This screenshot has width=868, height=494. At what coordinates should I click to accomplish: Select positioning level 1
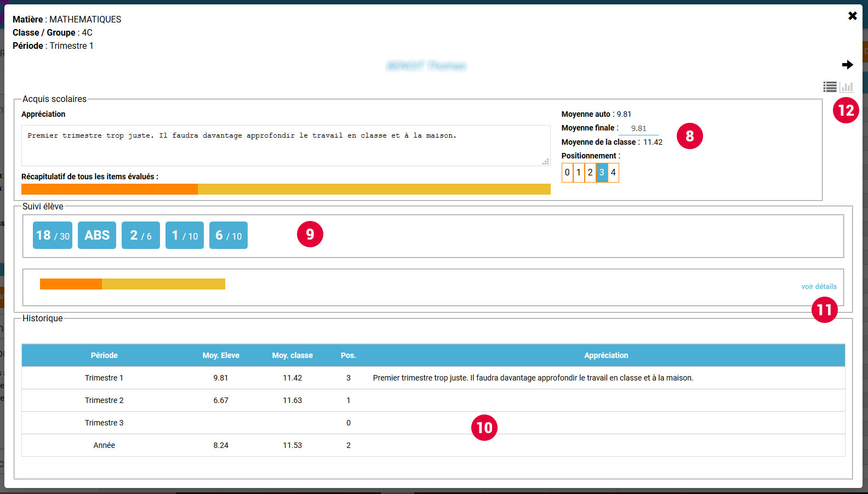[x=579, y=173]
